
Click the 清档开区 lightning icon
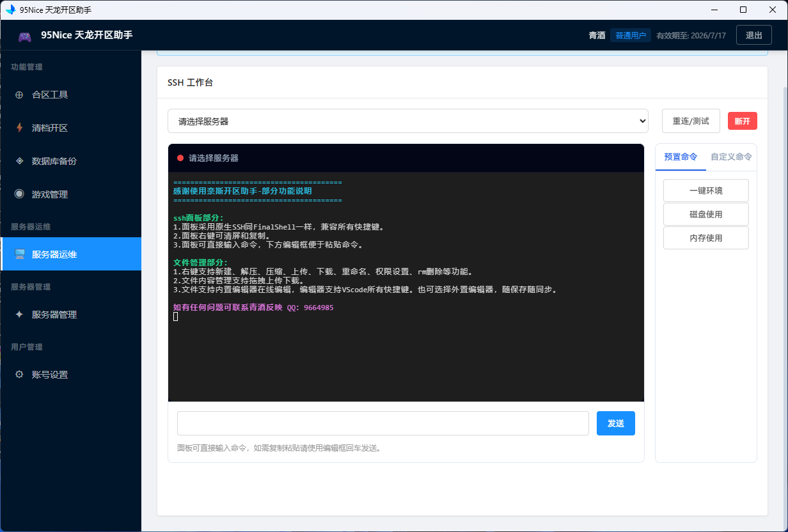pos(19,128)
